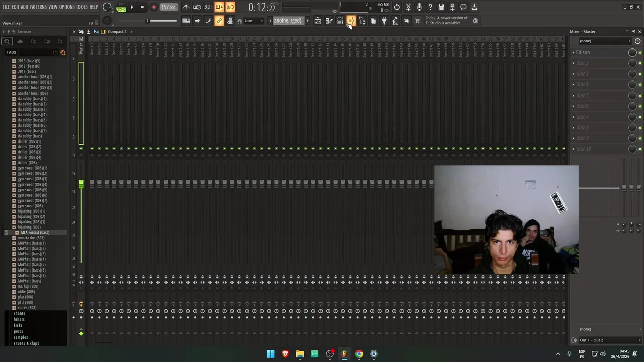Toggle the orange link snap button
Image resolution: width=644 pixels, height=362 pixels.
(x=219, y=21)
